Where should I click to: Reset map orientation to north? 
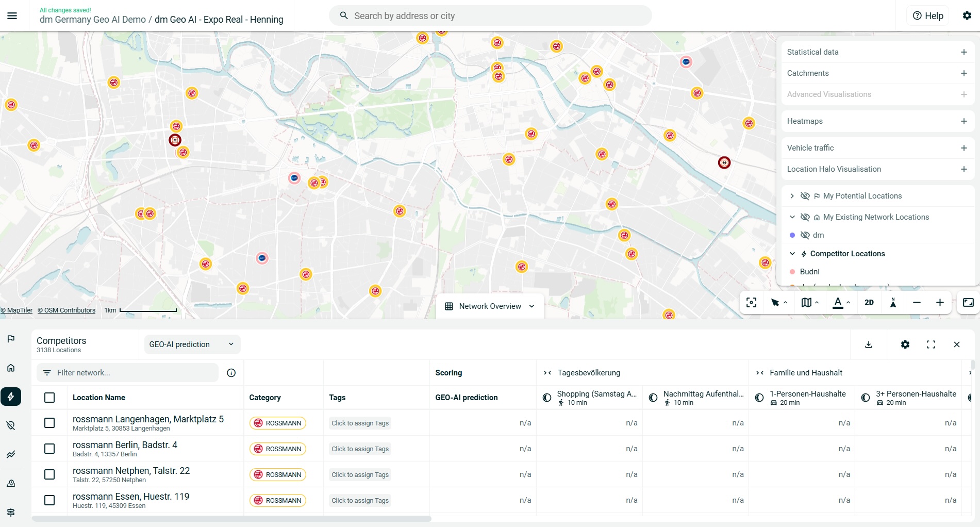(893, 303)
